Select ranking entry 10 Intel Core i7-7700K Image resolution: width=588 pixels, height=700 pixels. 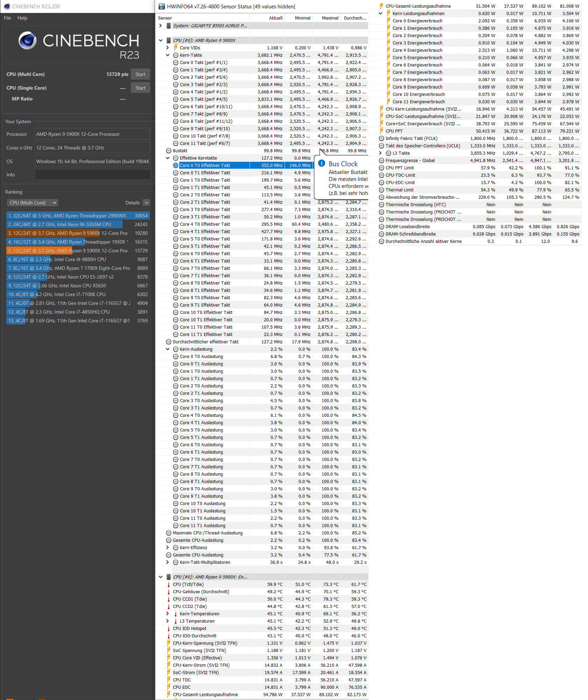(x=78, y=294)
